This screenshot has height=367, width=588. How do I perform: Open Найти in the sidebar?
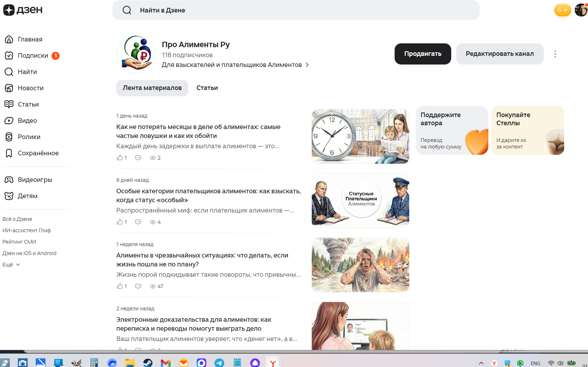point(21,72)
